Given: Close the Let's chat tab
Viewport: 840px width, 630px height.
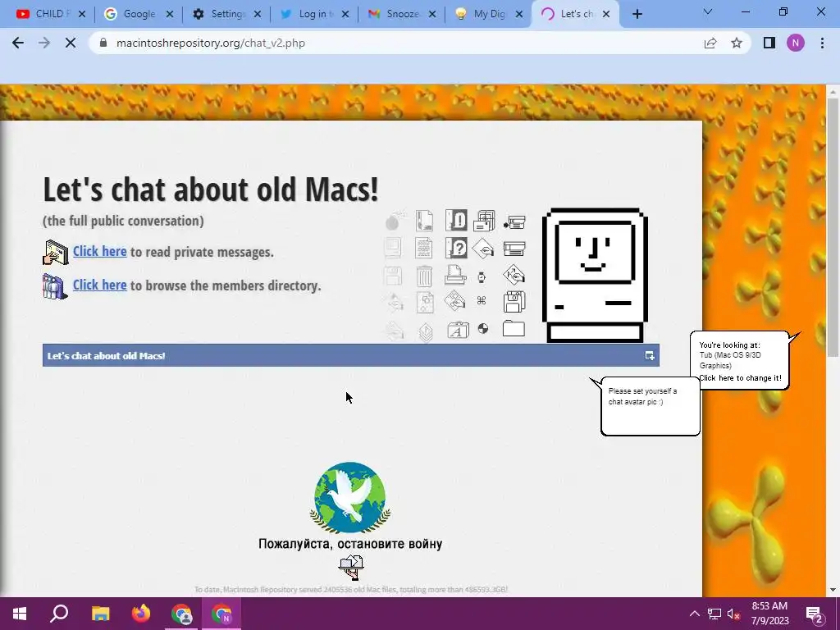Looking at the screenshot, I should (x=606, y=14).
